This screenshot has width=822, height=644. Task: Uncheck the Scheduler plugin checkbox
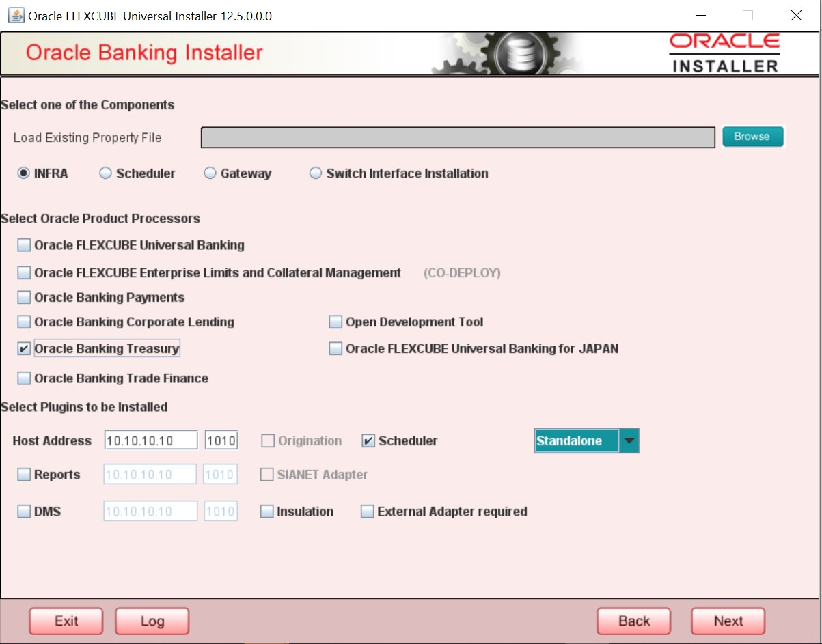[368, 441]
